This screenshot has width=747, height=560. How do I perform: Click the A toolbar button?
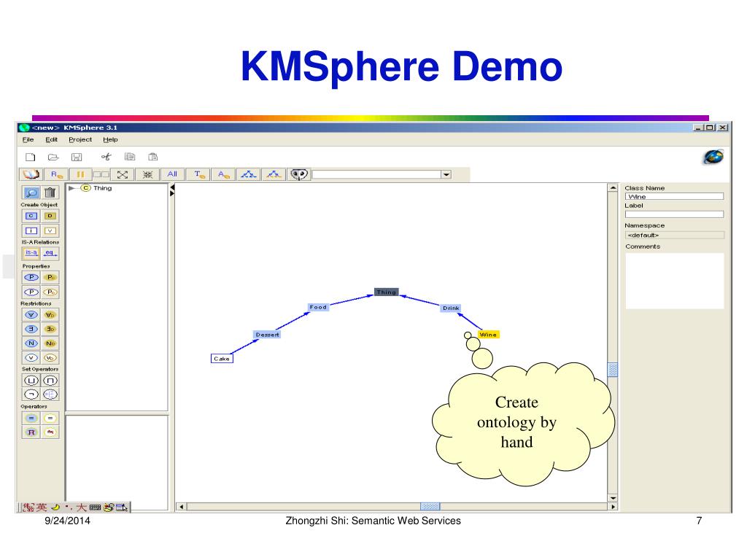pos(223,175)
